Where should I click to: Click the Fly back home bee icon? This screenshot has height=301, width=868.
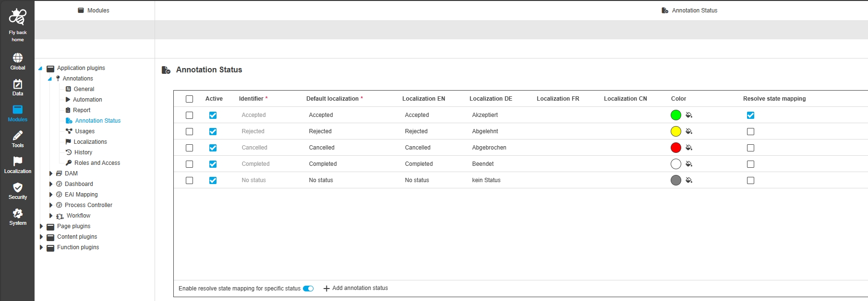pyautogui.click(x=18, y=17)
